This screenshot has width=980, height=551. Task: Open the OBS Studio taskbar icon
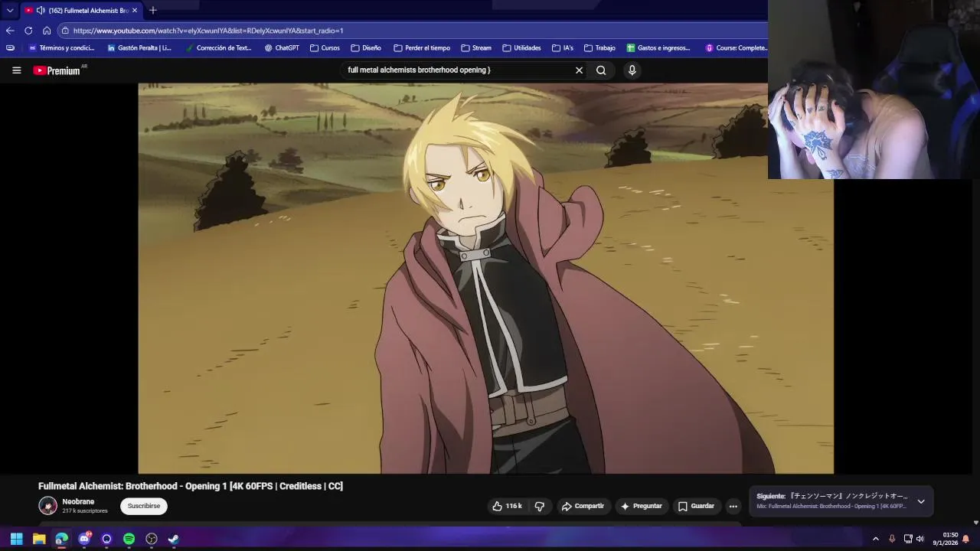tap(152, 539)
